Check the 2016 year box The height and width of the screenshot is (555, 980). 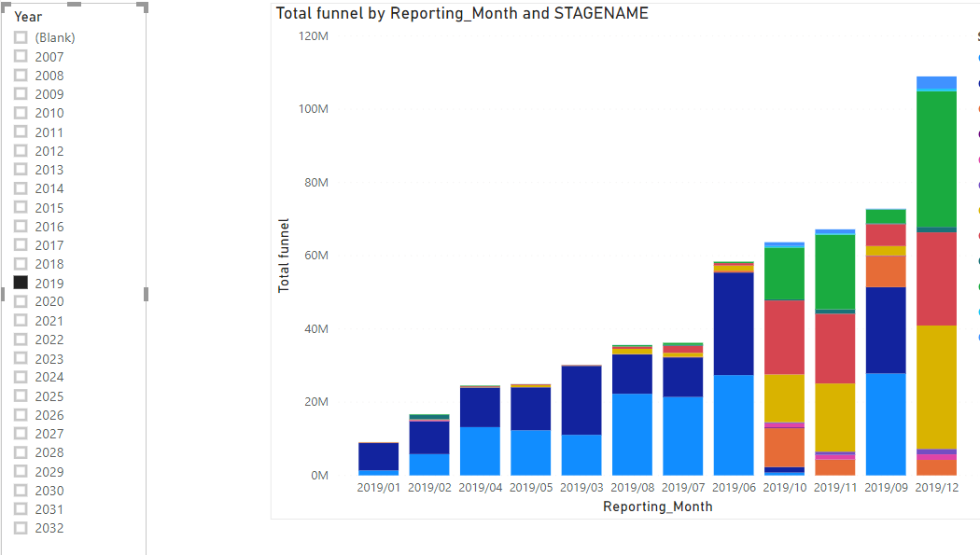[x=21, y=226]
